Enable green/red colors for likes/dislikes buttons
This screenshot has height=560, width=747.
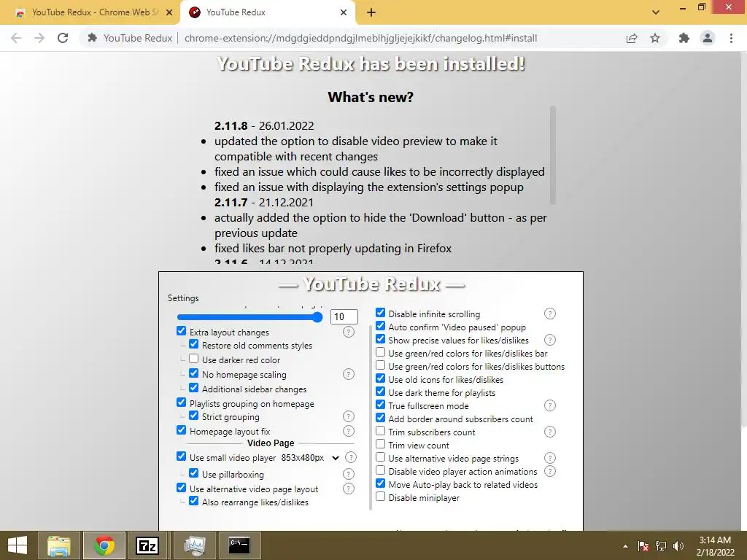pos(380,365)
